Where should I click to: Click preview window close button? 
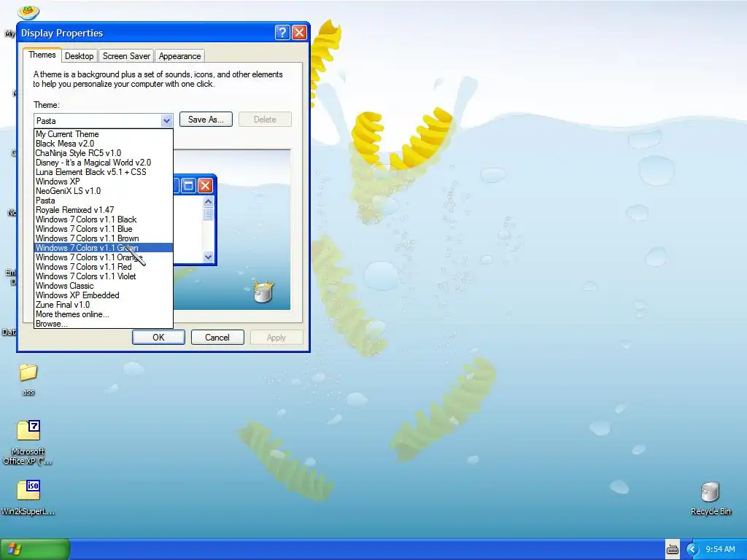point(205,185)
